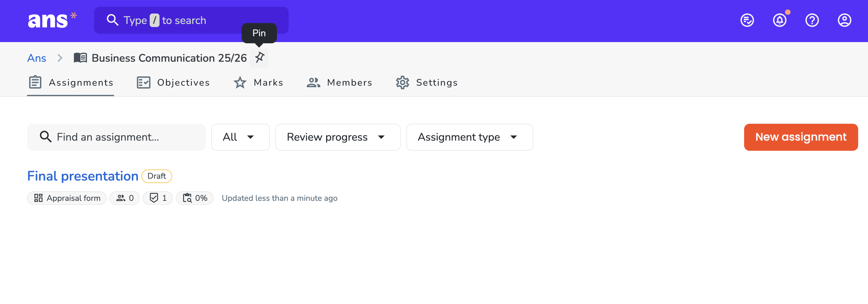Expand the Review progress dropdown

point(337,137)
